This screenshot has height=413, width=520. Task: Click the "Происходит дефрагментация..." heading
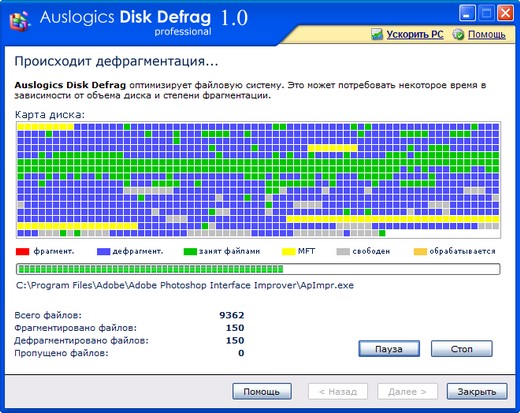[116, 62]
